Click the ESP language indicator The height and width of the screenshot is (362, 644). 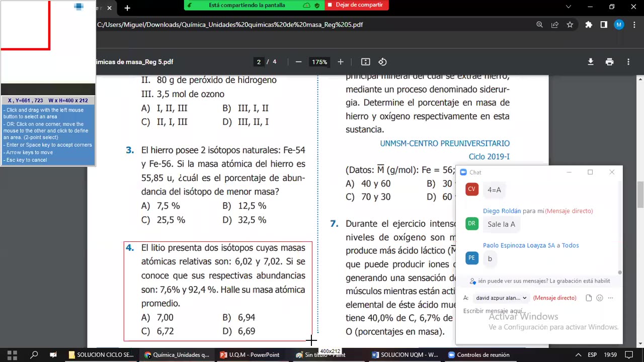click(592, 354)
